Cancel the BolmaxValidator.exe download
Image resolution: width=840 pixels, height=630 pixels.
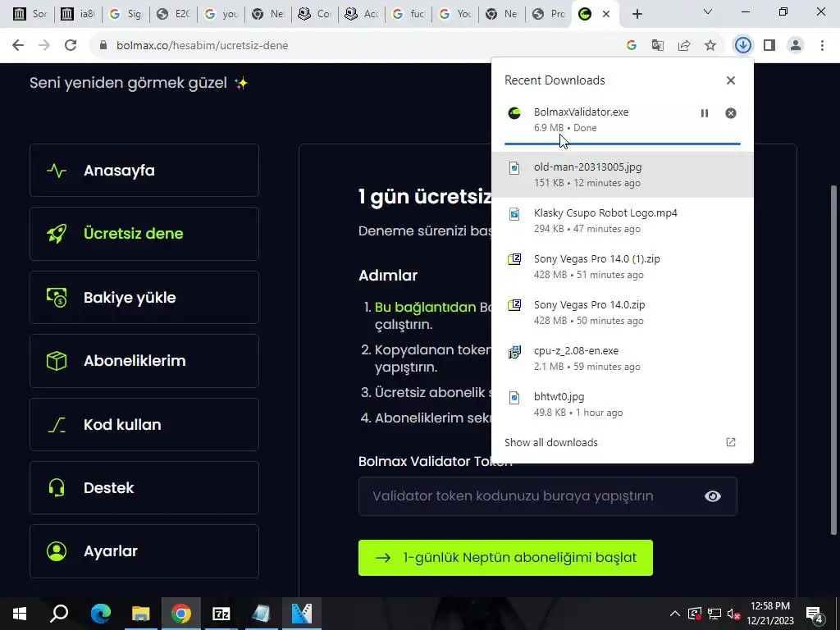pyautogui.click(x=731, y=113)
